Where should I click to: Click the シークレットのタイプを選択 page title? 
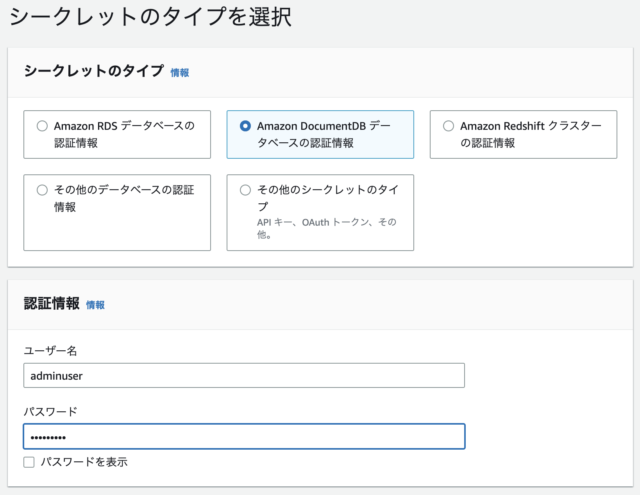point(150,17)
